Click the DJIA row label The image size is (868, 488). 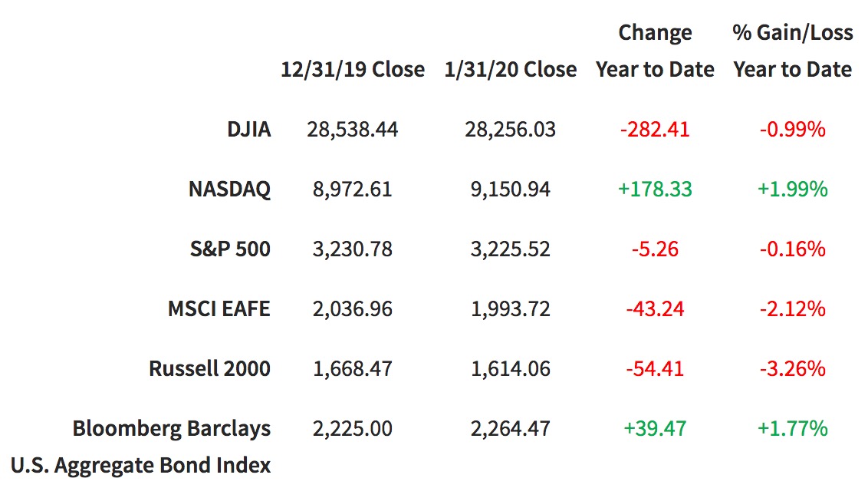248,129
